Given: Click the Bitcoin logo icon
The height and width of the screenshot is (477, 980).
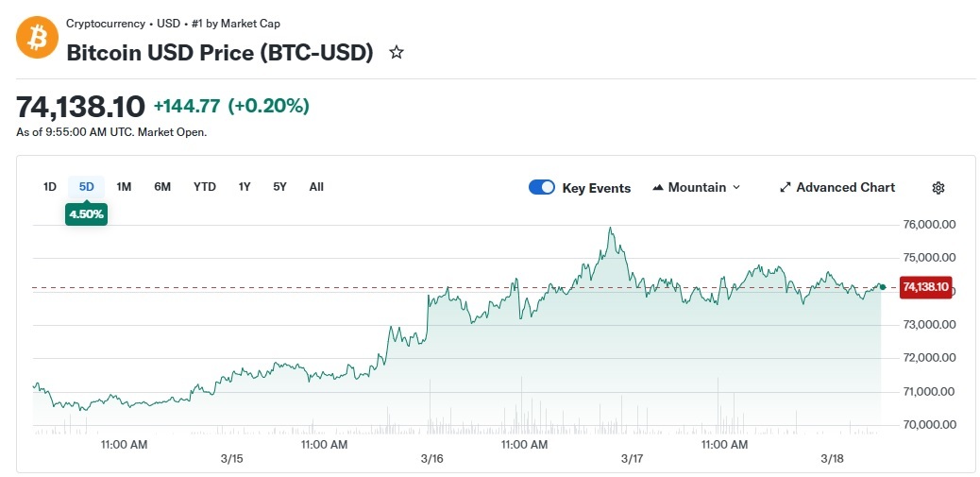Looking at the screenshot, I should 38,38.
